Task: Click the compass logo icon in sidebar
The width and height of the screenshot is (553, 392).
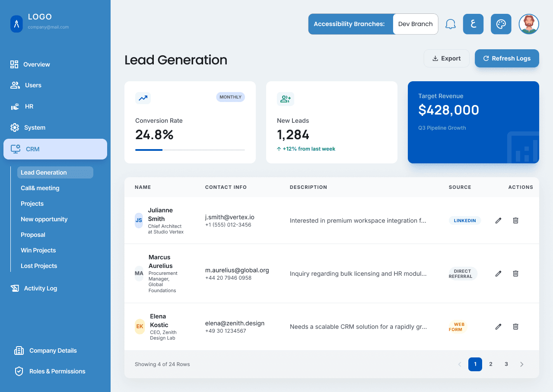Action: [x=16, y=24]
